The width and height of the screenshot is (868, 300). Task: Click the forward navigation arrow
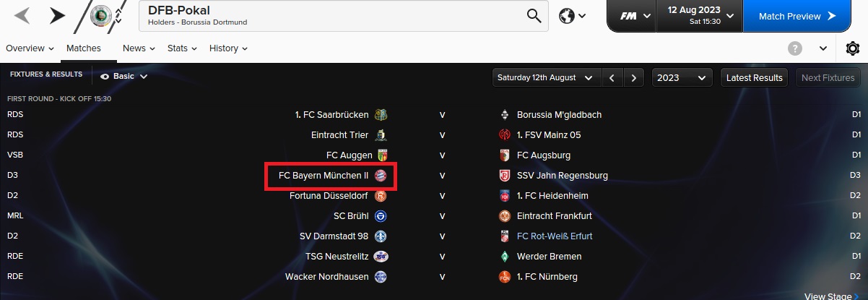[x=57, y=15]
